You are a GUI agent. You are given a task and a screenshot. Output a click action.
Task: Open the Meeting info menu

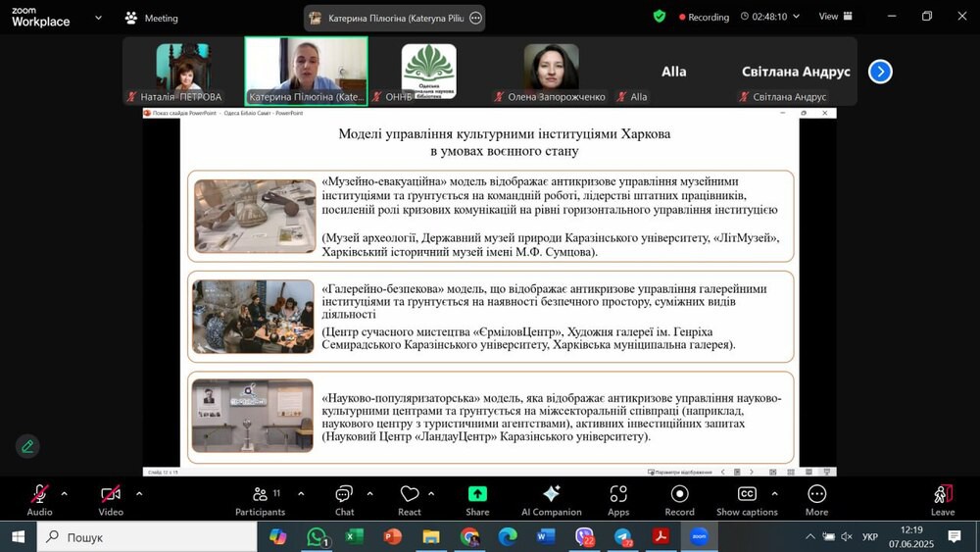(152, 18)
